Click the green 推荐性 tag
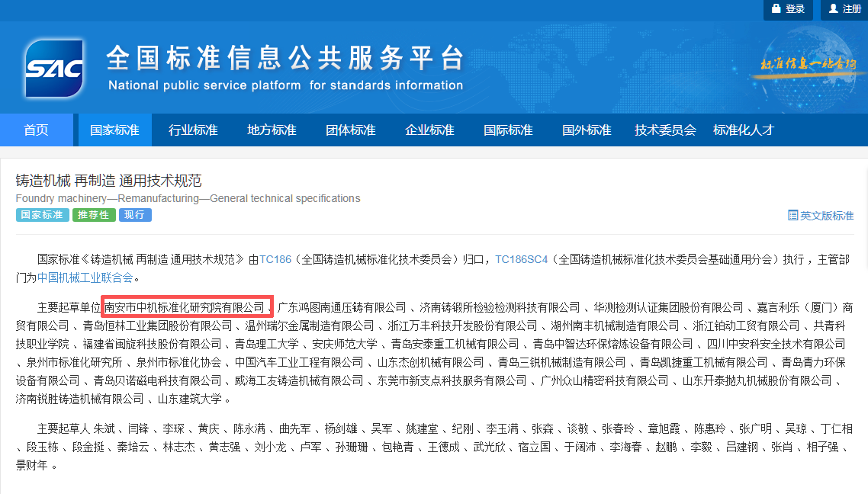The image size is (868, 494). pos(94,215)
